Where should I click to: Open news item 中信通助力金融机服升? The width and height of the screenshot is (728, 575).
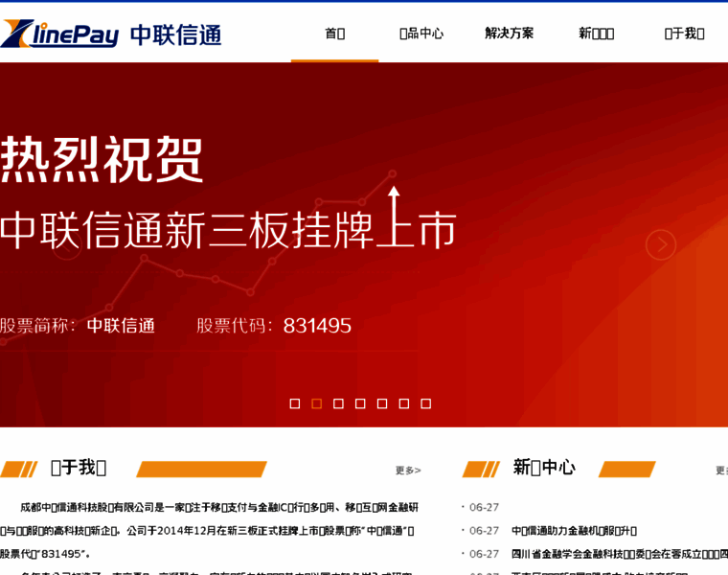(574, 530)
